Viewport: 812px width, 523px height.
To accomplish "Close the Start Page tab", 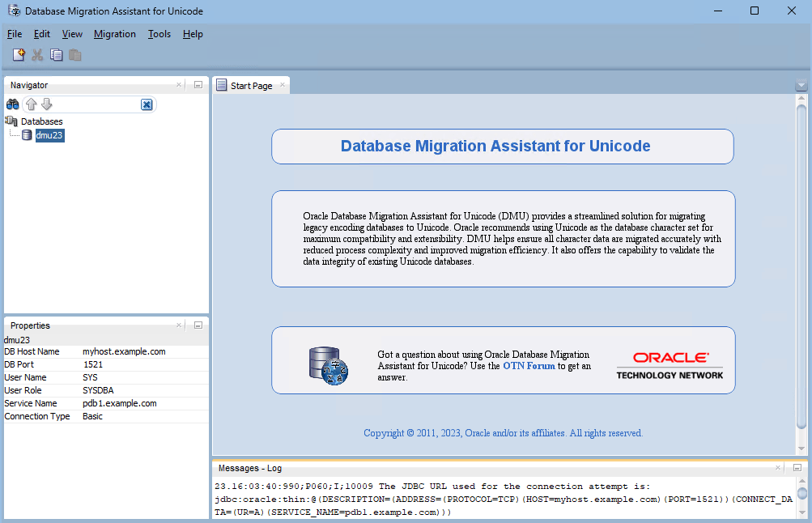I will point(283,85).
